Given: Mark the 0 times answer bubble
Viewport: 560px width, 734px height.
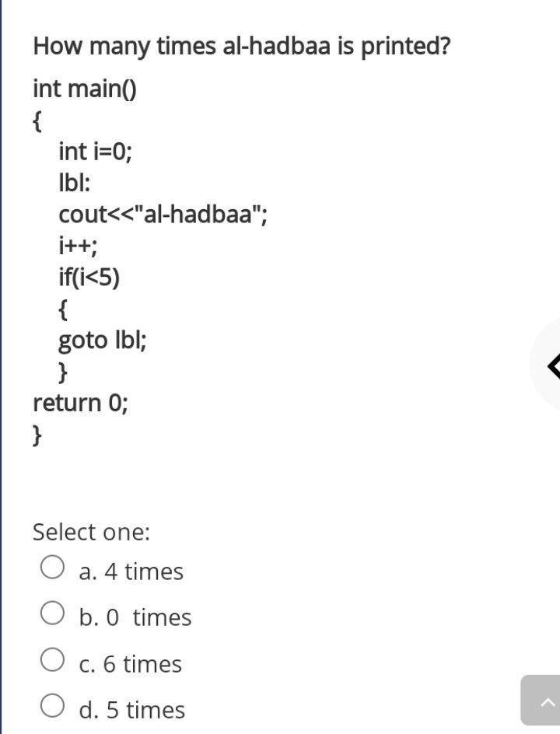Looking at the screenshot, I should click(53, 613).
